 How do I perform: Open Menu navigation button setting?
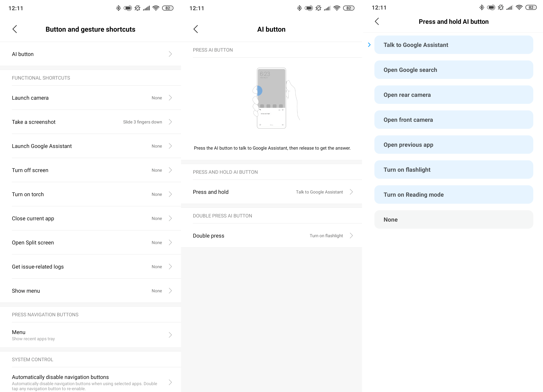point(90,335)
